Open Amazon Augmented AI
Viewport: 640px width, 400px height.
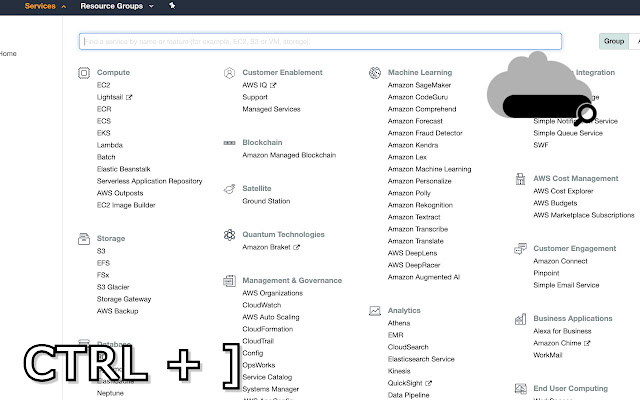[x=424, y=278]
